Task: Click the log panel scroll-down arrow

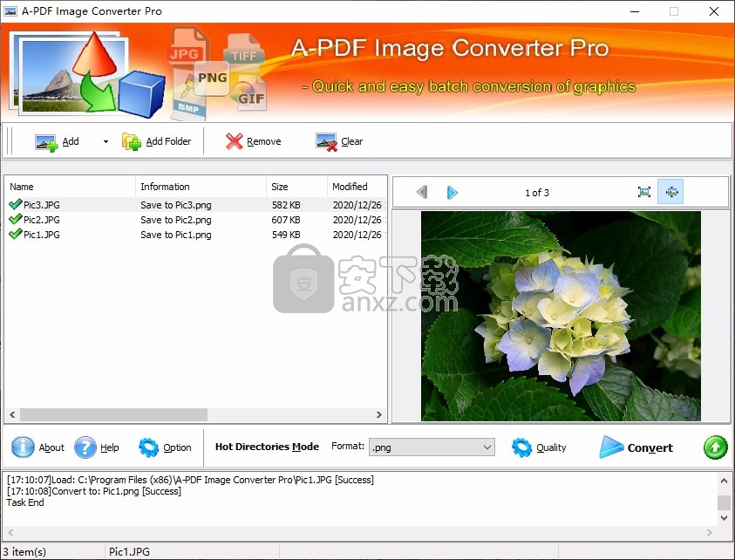Action: (x=724, y=518)
